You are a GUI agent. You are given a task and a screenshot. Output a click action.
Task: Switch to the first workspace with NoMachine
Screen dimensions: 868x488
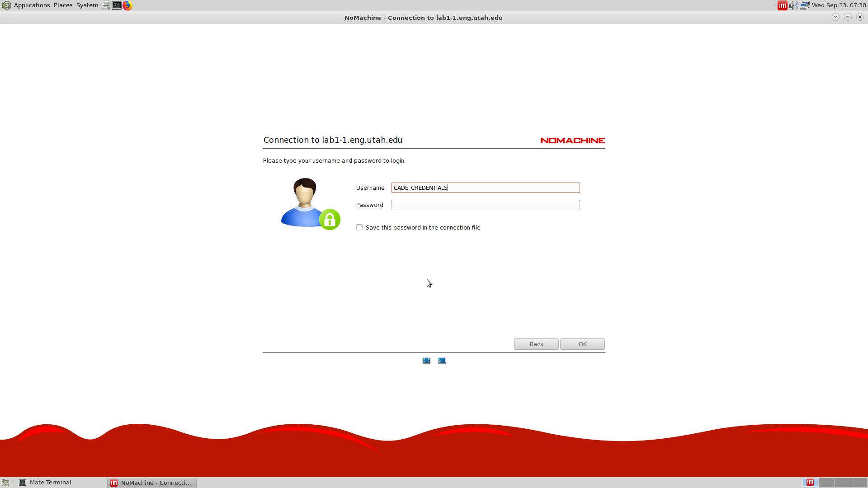click(810, 483)
